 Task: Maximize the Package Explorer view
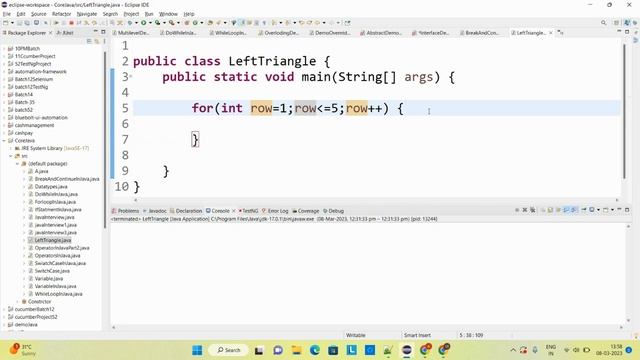103,32
